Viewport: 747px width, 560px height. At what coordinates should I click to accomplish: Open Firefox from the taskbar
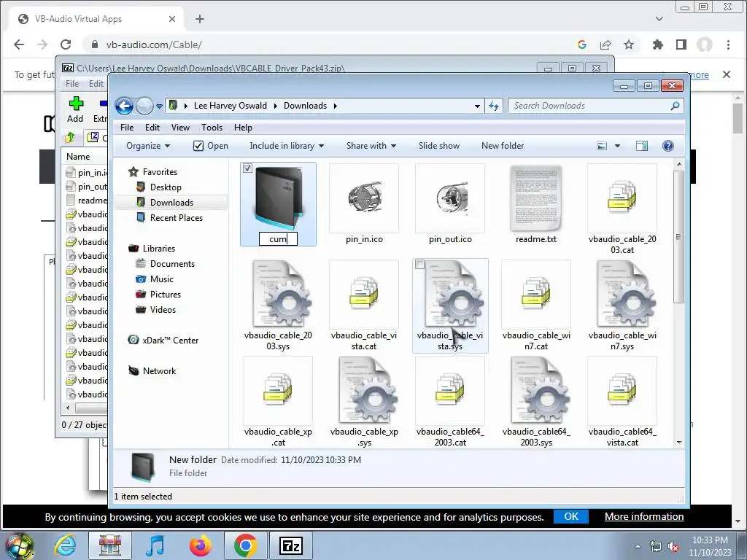click(x=201, y=545)
